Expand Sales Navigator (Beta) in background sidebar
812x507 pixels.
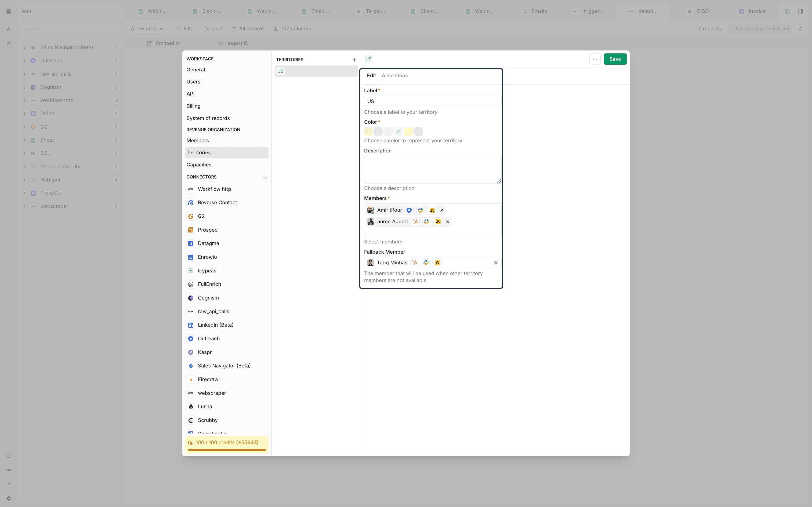pos(24,48)
